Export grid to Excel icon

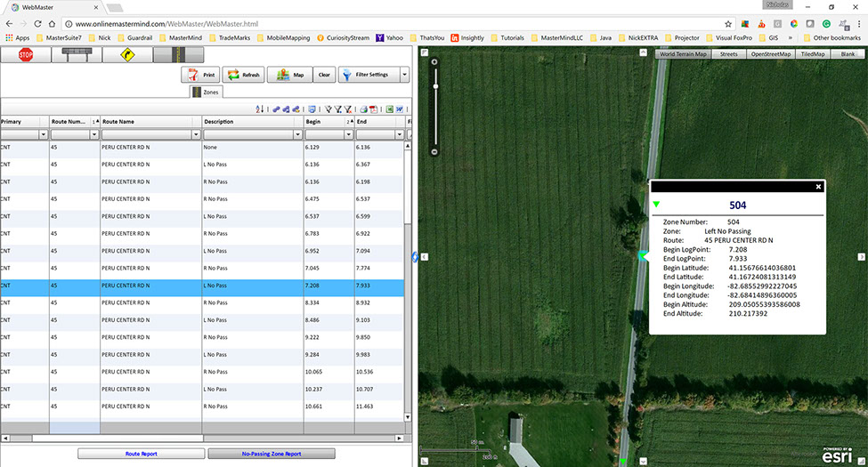(x=389, y=109)
